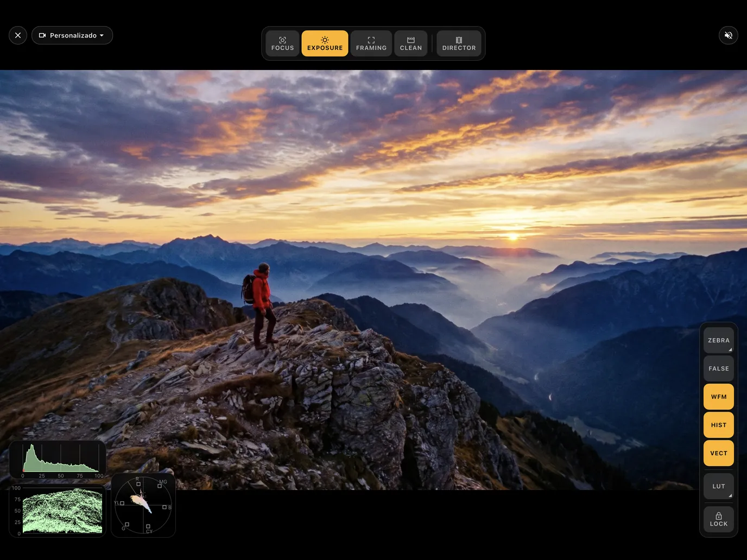Image resolution: width=747 pixels, height=560 pixels.
Task: Toggle the HIST histogram button
Action: pyautogui.click(x=719, y=425)
